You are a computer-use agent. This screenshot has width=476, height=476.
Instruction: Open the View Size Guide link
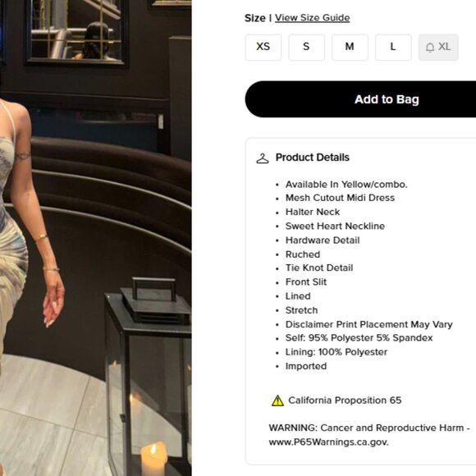[312, 18]
